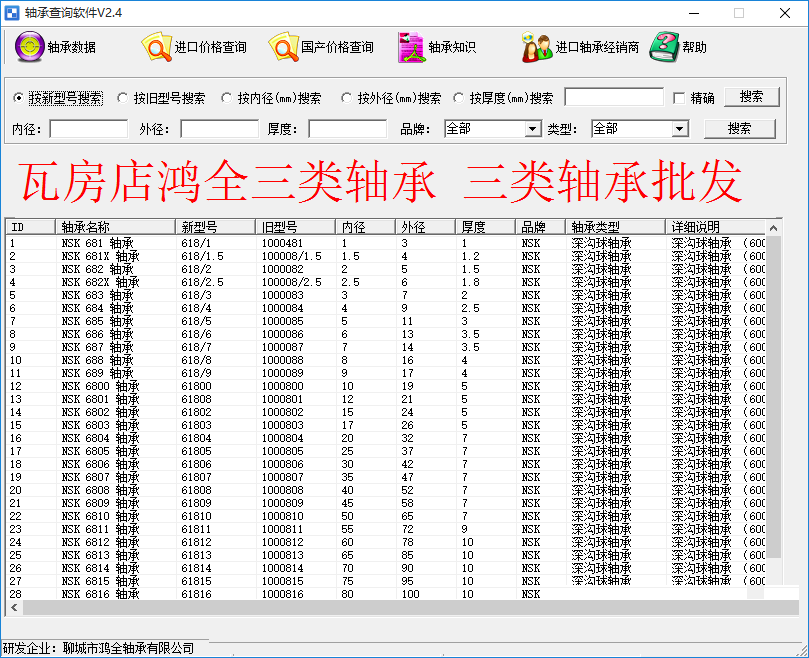809x658 pixels.
Task: Click the app icon in title bar
Action: coord(11,13)
